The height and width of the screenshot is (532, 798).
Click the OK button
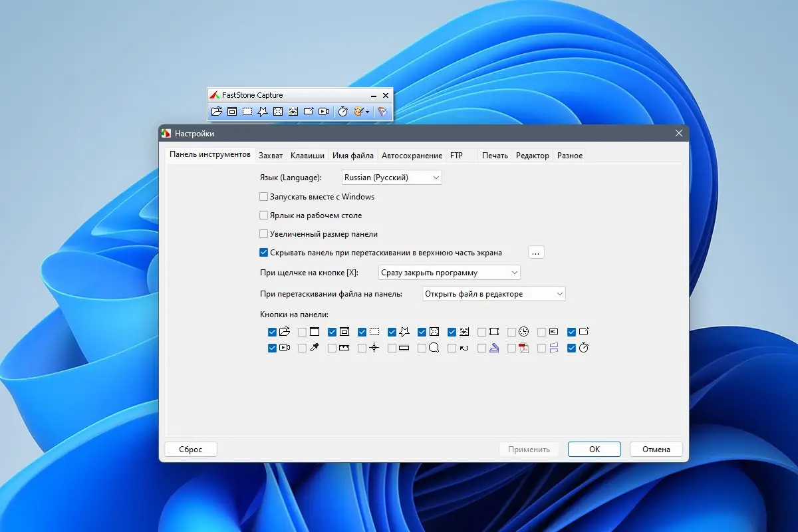(594, 450)
